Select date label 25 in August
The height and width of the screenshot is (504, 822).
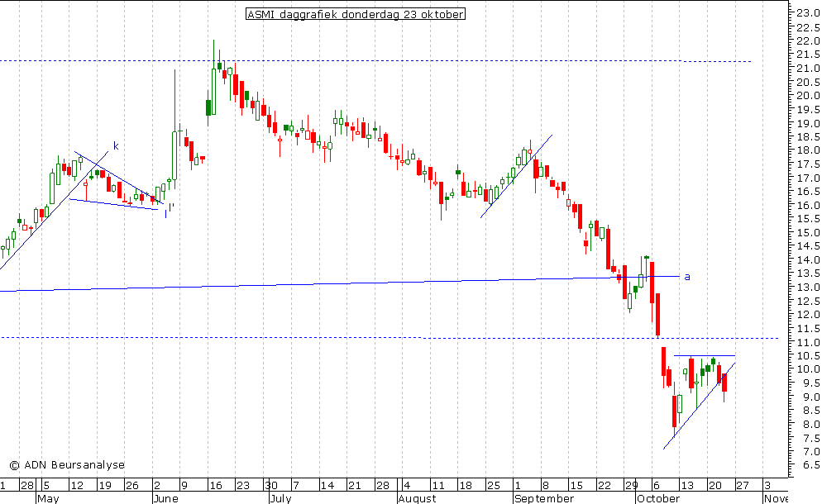coord(493,486)
